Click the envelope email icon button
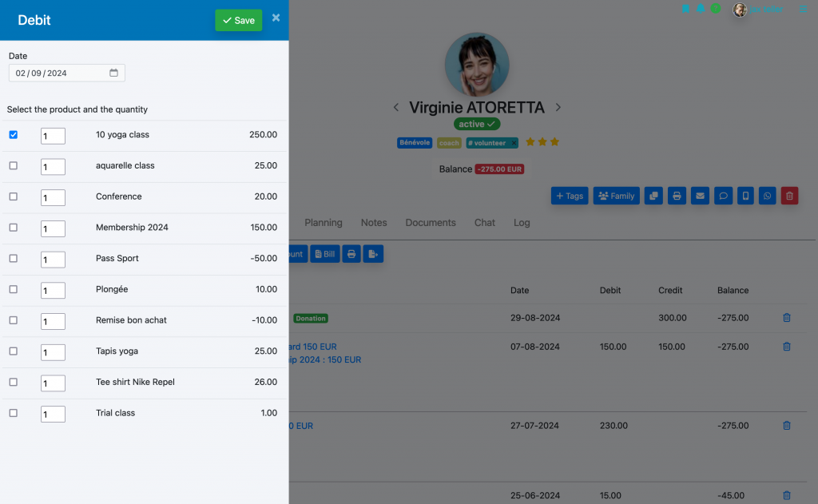 pyautogui.click(x=700, y=196)
